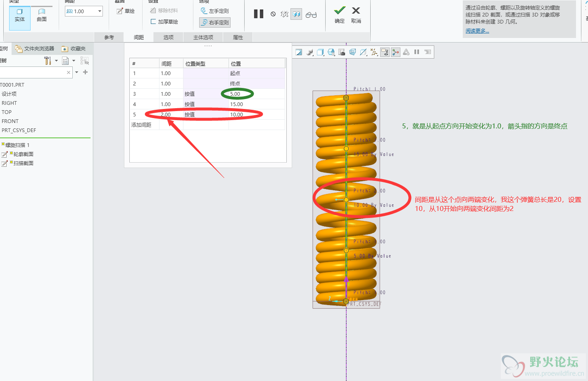The image size is (588, 381).
Task: Select the RIGHT datum plane
Action: [9, 103]
